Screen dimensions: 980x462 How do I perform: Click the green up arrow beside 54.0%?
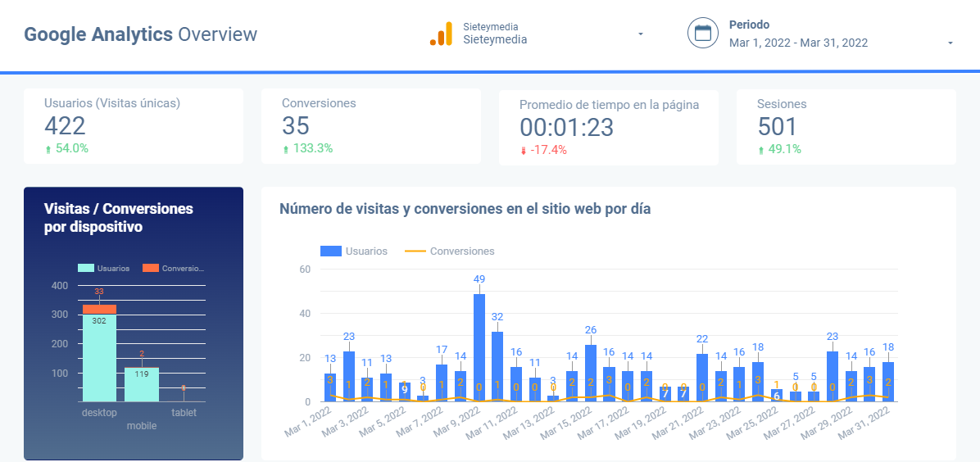coord(48,149)
